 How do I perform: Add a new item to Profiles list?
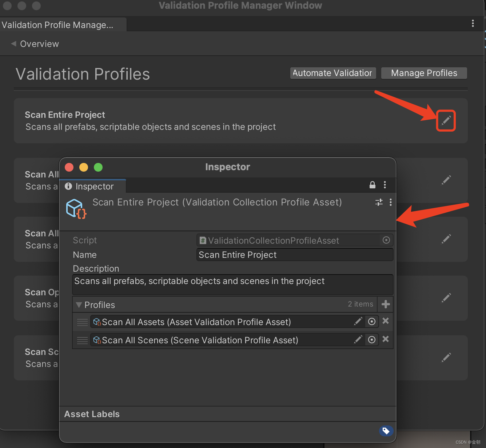tap(386, 304)
